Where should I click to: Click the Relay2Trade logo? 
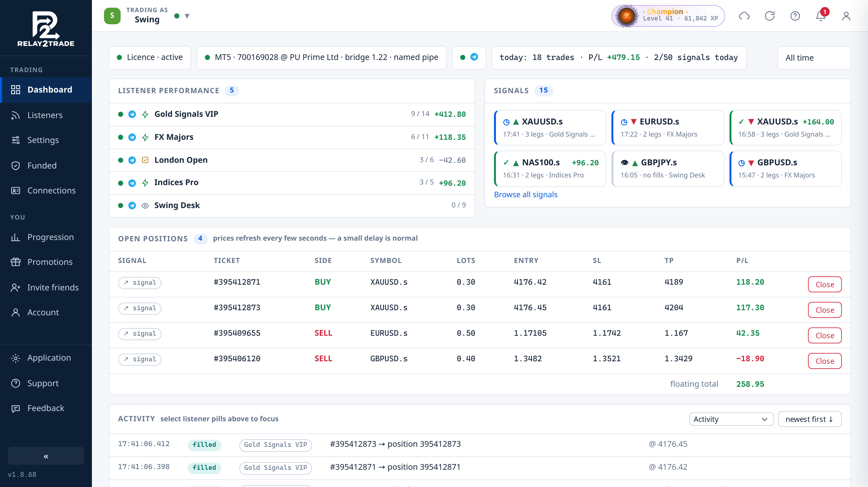pos(46,29)
